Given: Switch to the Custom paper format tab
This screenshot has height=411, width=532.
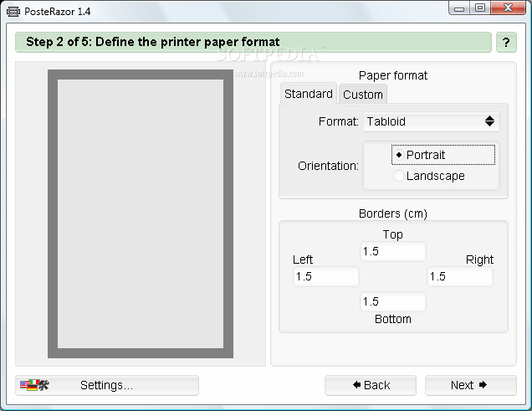Looking at the screenshot, I should [363, 95].
